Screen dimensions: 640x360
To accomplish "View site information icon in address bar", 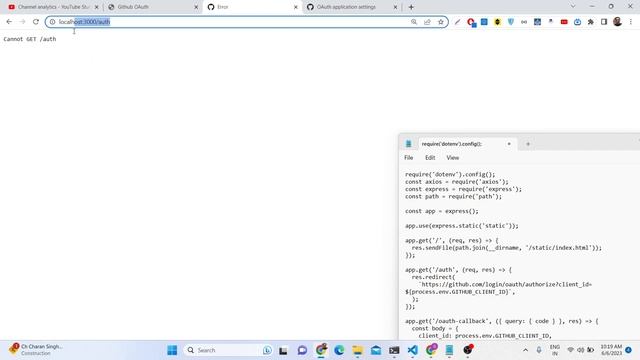I will (52, 22).
